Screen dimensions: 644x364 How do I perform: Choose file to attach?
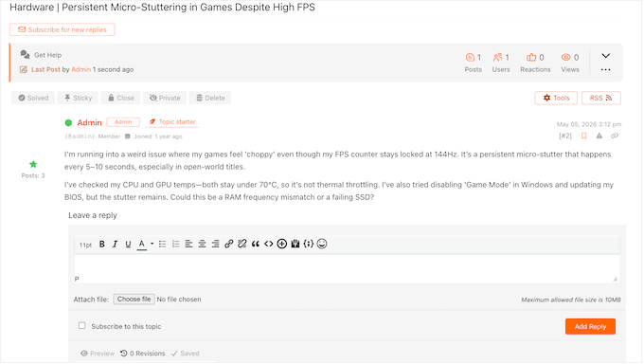[134, 300]
